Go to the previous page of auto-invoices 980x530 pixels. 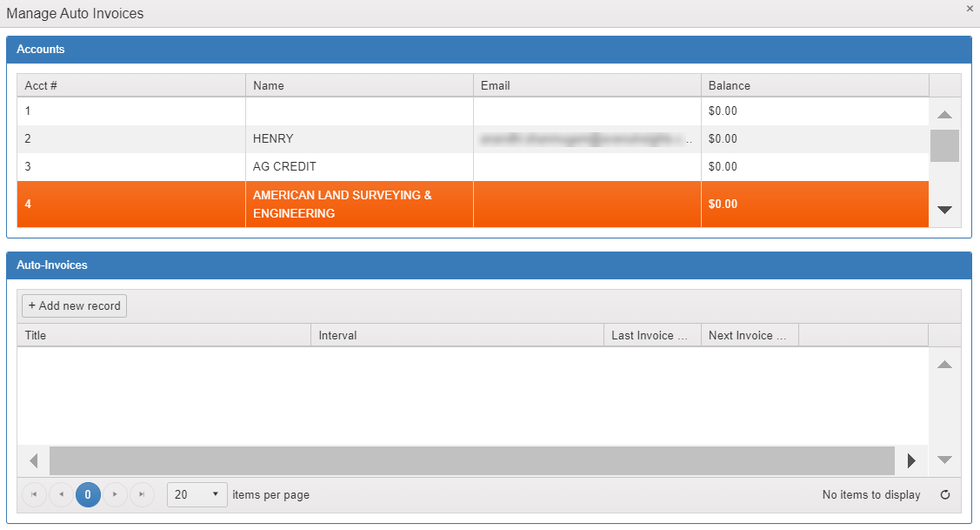61,494
